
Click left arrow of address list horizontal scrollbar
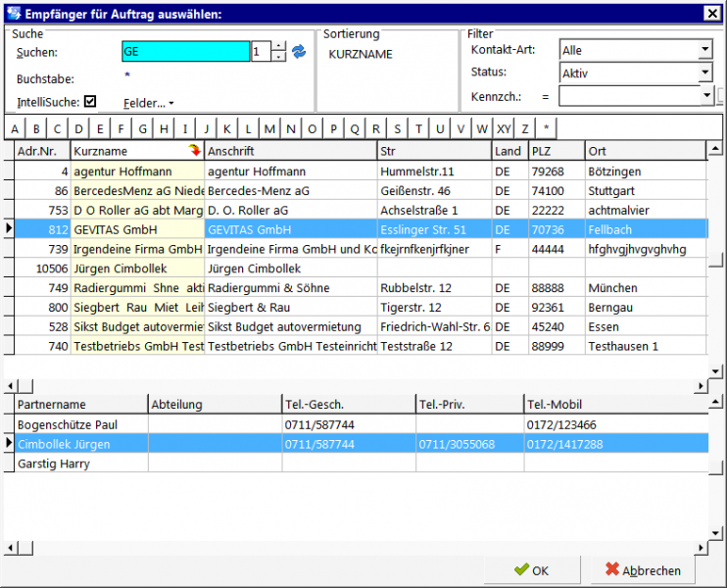10,386
